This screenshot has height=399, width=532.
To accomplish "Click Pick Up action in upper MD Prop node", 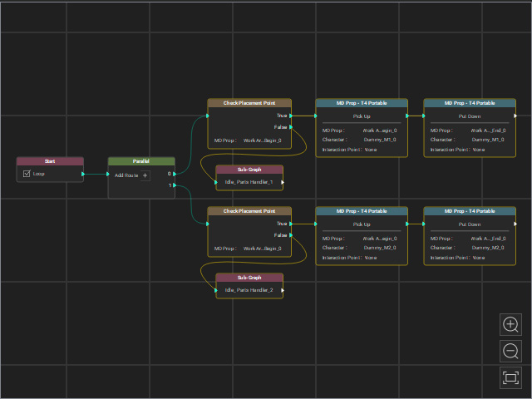I will tap(362, 116).
